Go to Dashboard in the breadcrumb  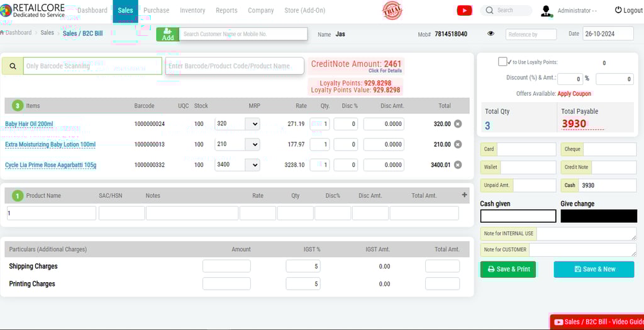click(x=18, y=33)
